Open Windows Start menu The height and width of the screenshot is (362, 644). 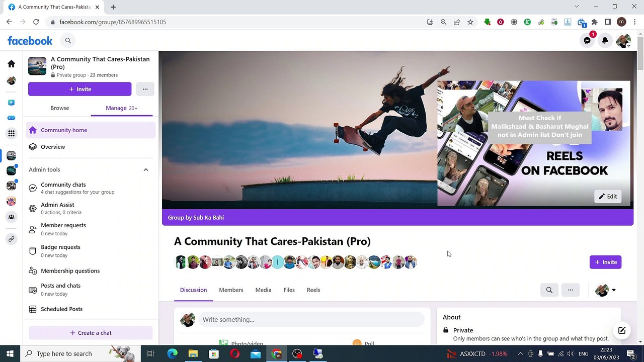click(x=10, y=354)
